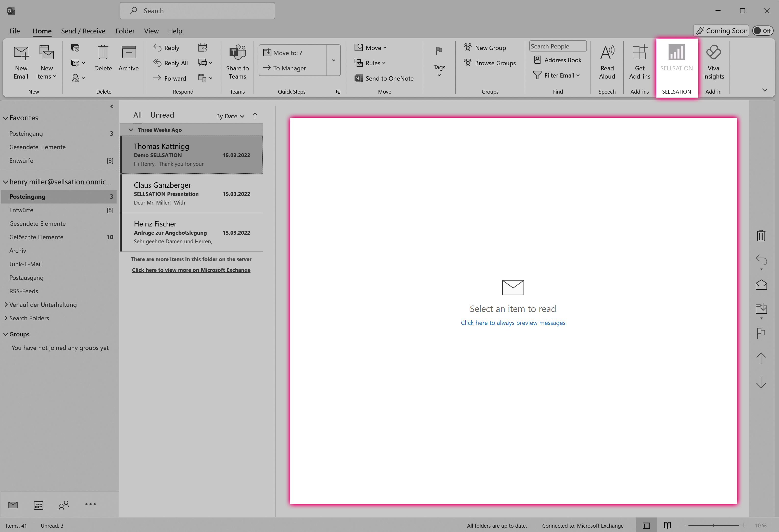The height and width of the screenshot is (532, 779).
Task: Open the Move dropdown
Action: 370,48
